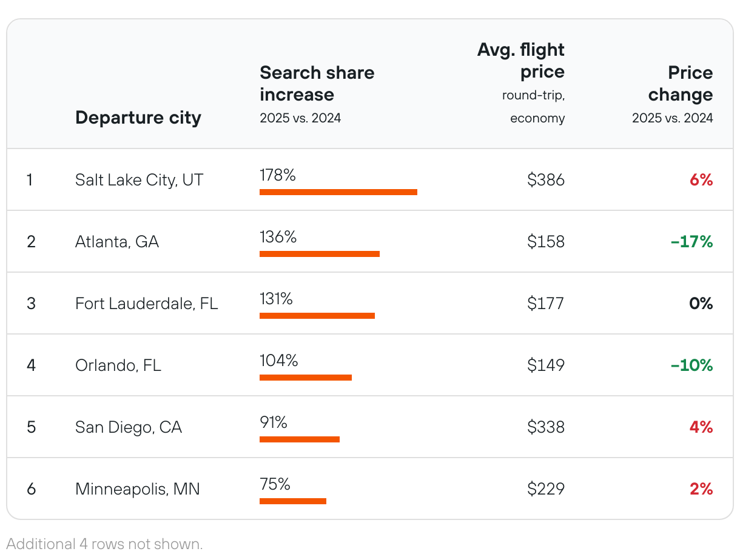Screen dimensions: 740x560
Task: Click the $149 Orlando flight price
Action: pyautogui.click(x=545, y=365)
